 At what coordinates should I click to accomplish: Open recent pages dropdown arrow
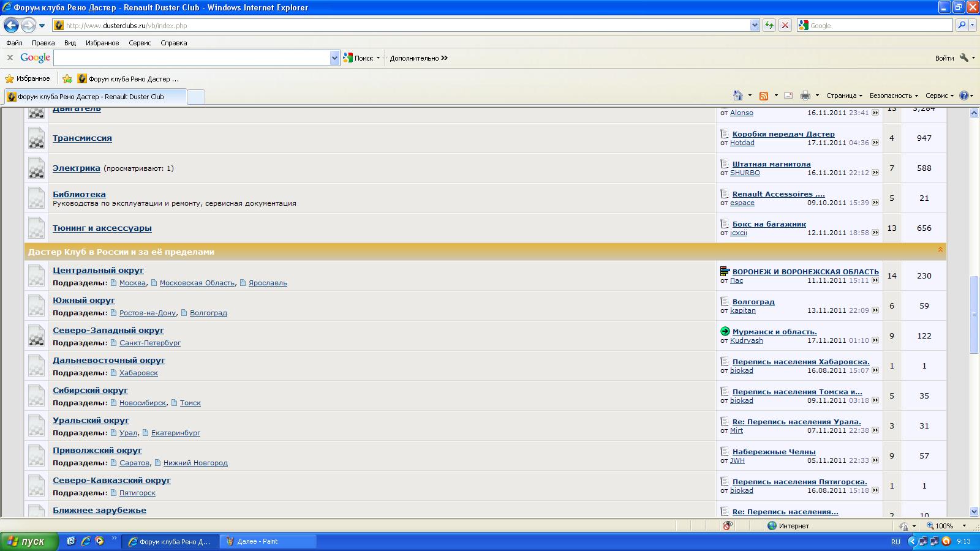(x=42, y=26)
